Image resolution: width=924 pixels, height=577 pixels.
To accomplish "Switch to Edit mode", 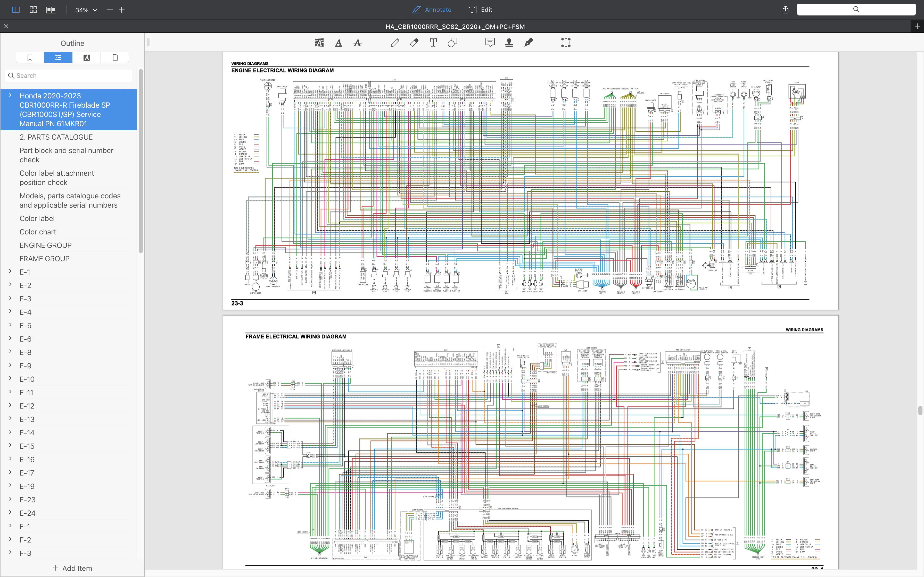I will point(481,10).
